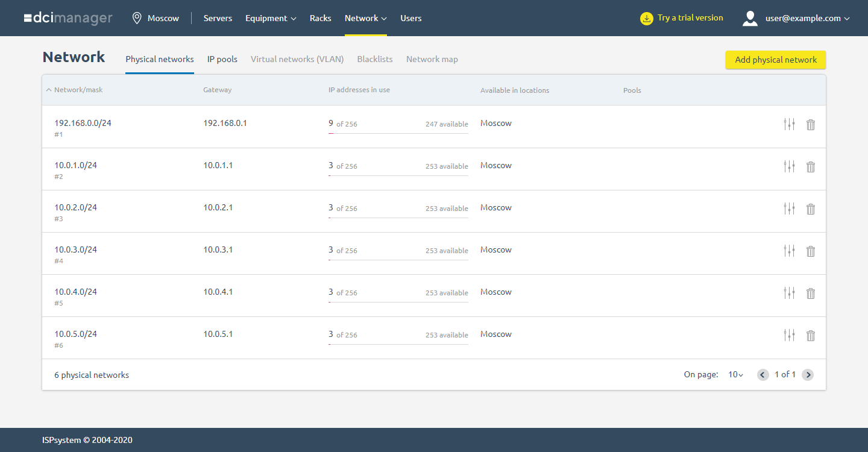Click Try a trial version link
Viewport: 868px width, 452px height.
(690, 18)
